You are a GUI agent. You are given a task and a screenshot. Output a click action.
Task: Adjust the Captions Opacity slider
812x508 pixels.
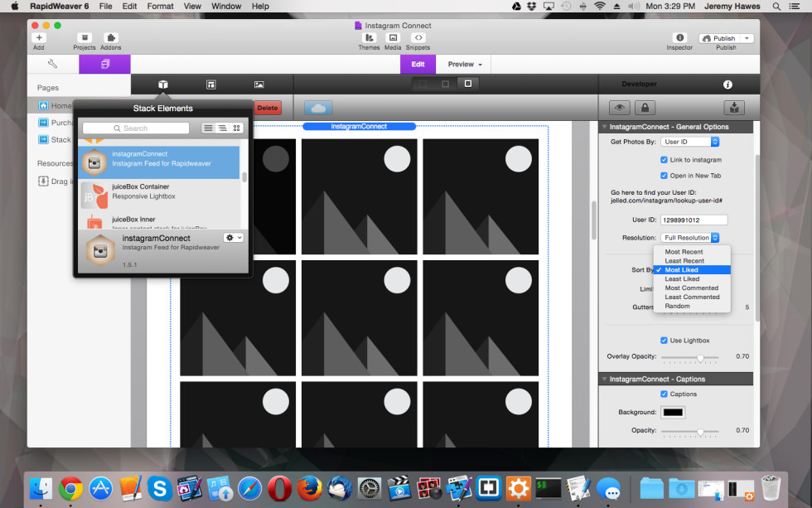coord(700,432)
